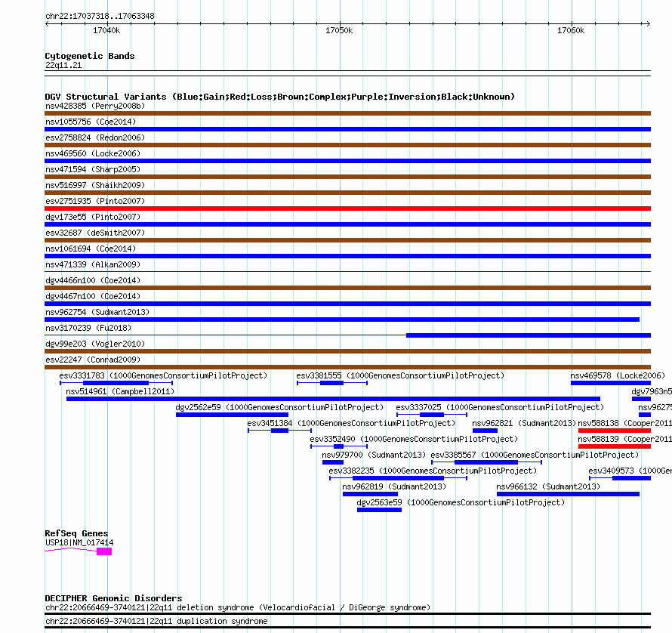Select the red nsv588139 loss bar
Image resolution: width=672 pixels, height=633 pixels.
point(615,446)
